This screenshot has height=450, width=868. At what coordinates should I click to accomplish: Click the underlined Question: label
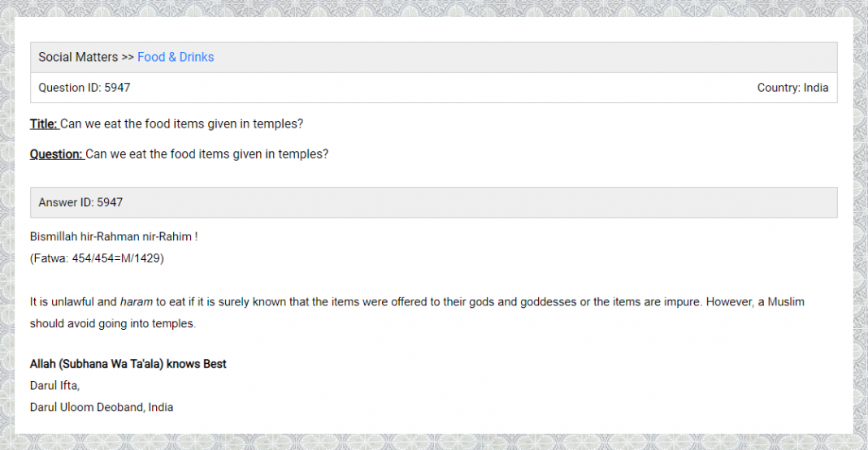pos(57,154)
